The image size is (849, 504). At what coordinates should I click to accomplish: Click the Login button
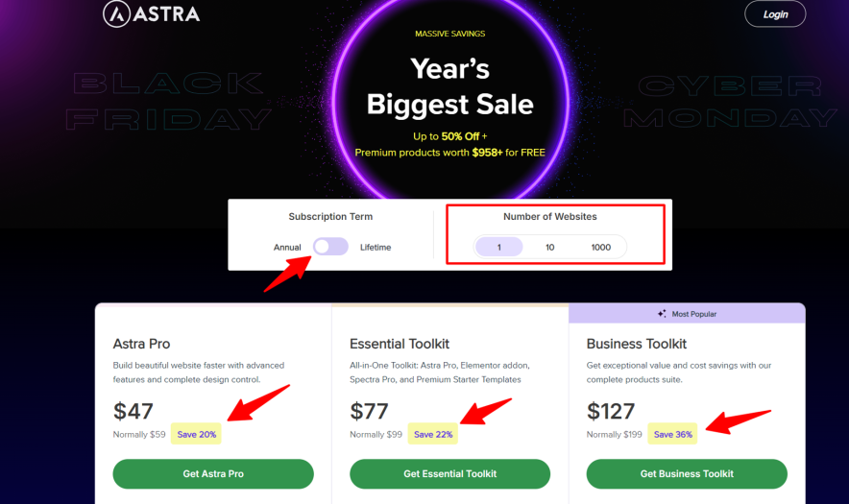[774, 13]
